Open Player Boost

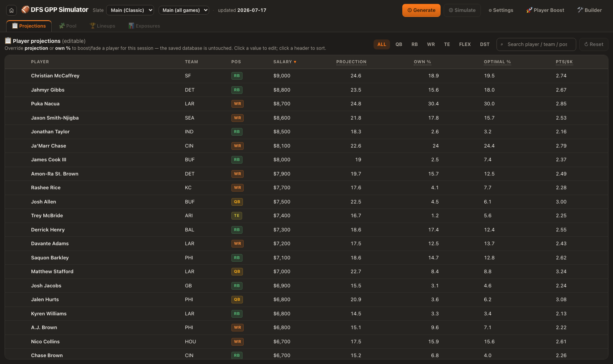(545, 10)
